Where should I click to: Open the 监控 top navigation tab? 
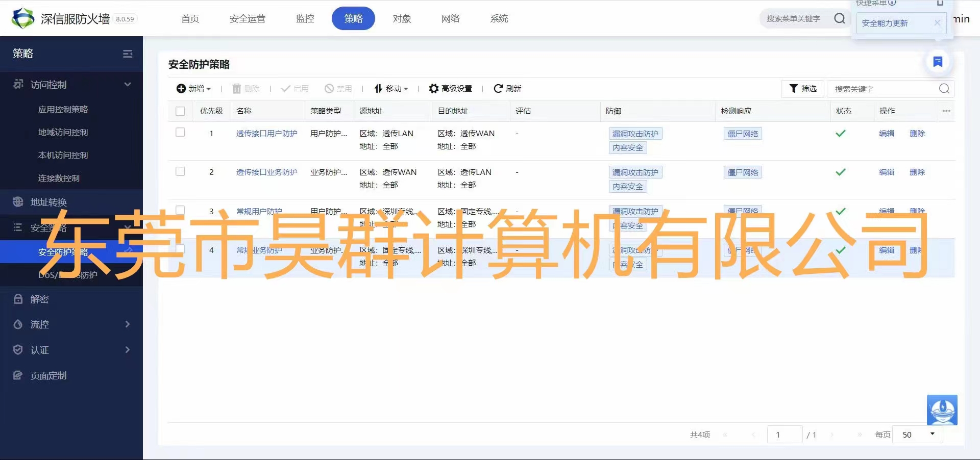click(x=305, y=19)
